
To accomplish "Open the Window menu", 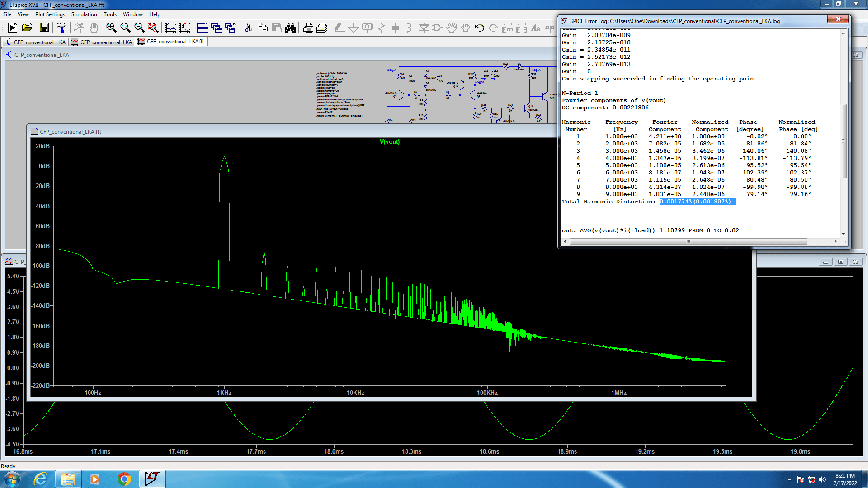I will click(x=133, y=14).
